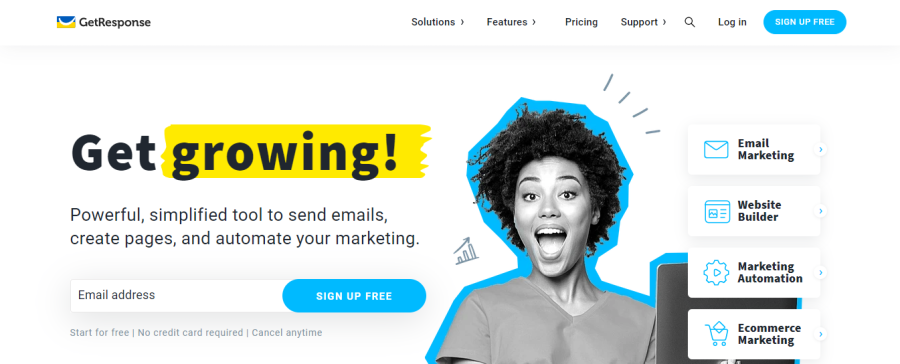The width and height of the screenshot is (900, 364).
Task: Click the arrow circle beside Website Builder
Action: click(x=821, y=211)
